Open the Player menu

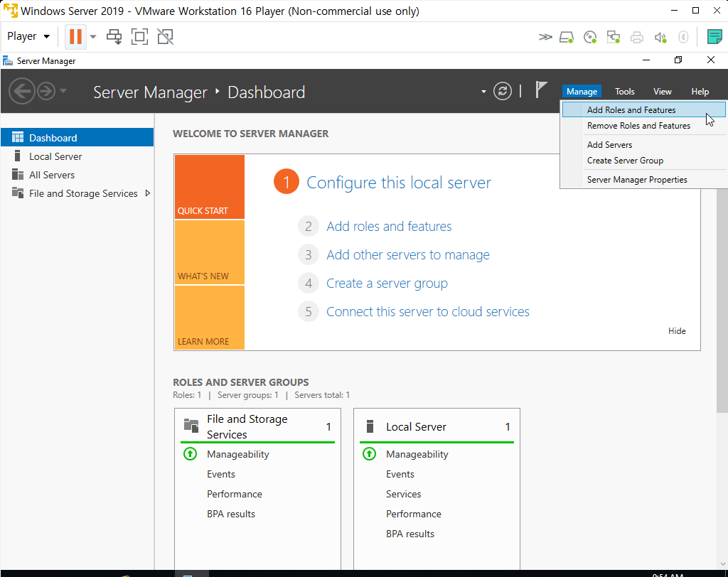[28, 36]
